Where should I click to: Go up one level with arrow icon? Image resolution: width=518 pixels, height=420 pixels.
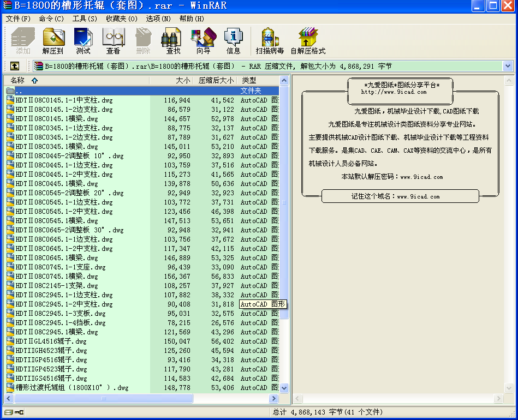click(x=15, y=66)
